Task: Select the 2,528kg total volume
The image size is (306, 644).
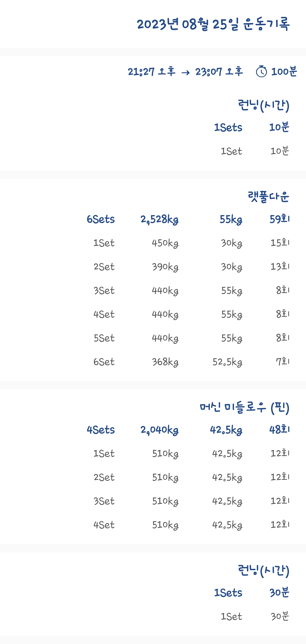Action: coord(159,219)
